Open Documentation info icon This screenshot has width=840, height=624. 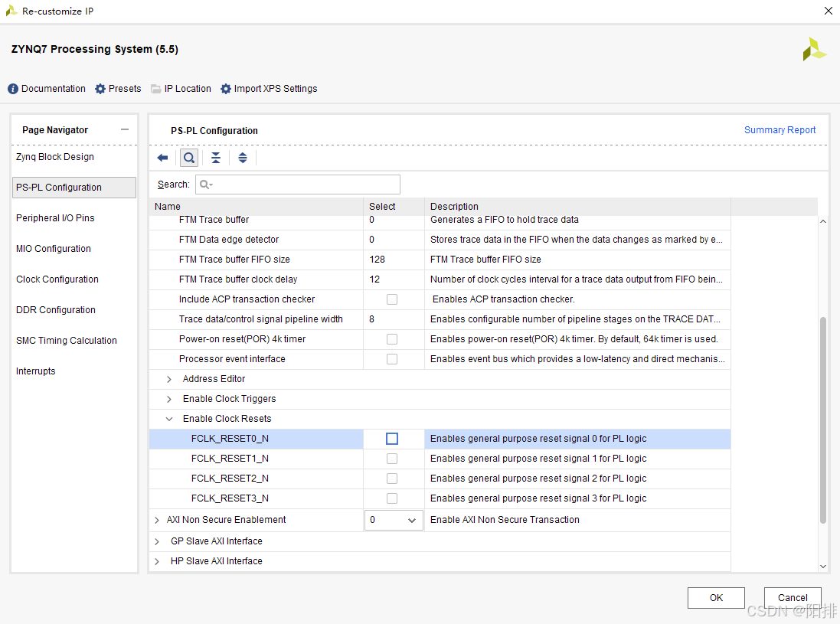point(13,89)
